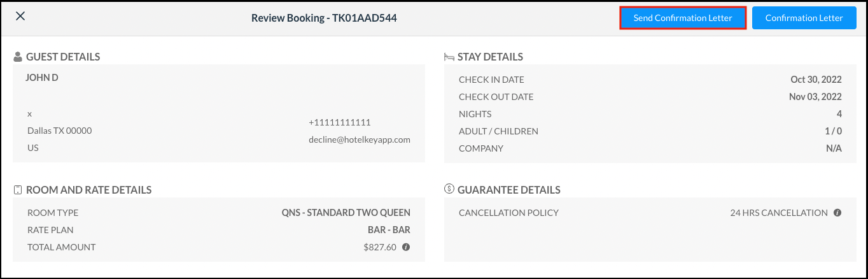
Task: Click the 24 HRS CANCELLATION policy text
Action: click(x=779, y=213)
